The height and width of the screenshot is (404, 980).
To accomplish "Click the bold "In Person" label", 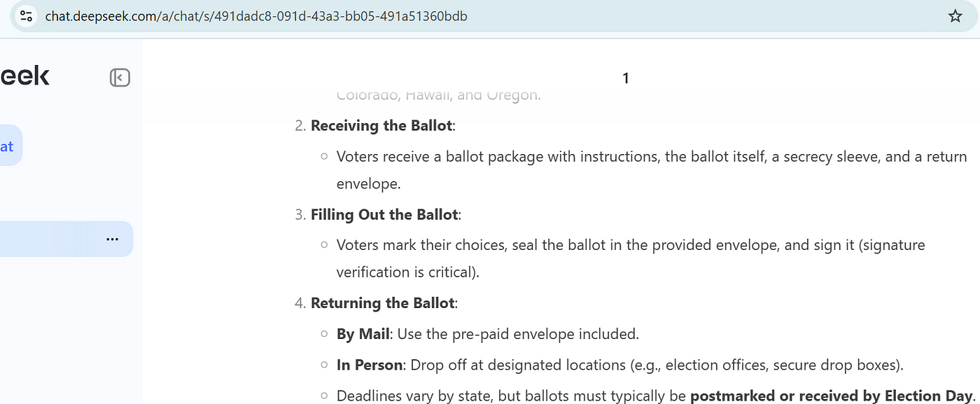I will coord(370,365).
